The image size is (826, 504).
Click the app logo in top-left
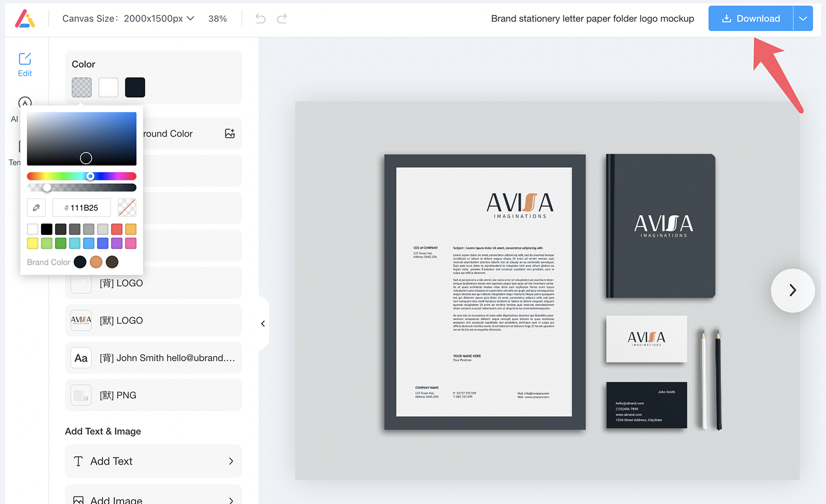[x=25, y=19]
